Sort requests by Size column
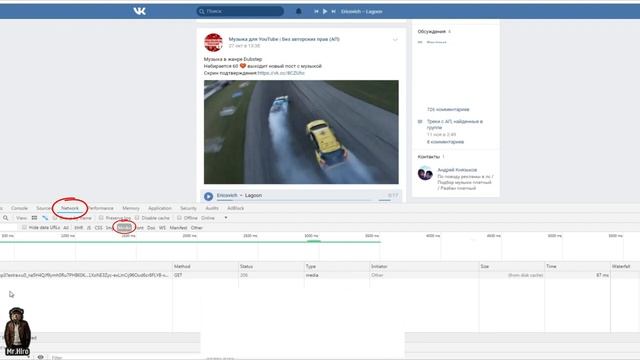Screen dimensions: 640x360 click(x=512, y=267)
